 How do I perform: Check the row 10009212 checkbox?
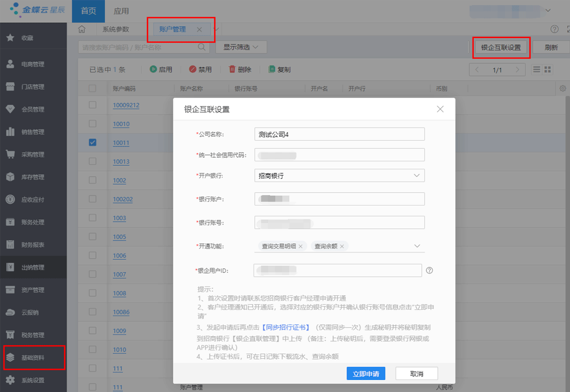[93, 105]
